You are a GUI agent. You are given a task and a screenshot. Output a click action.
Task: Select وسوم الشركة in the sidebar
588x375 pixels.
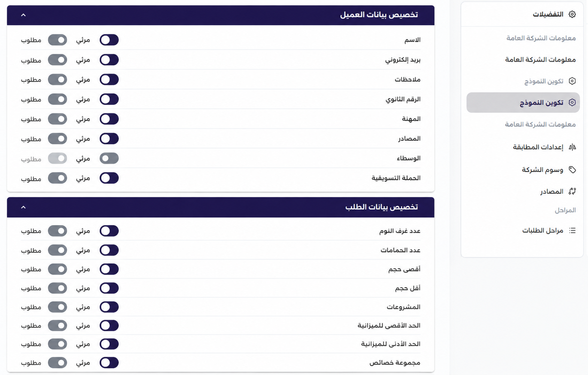(542, 170)
